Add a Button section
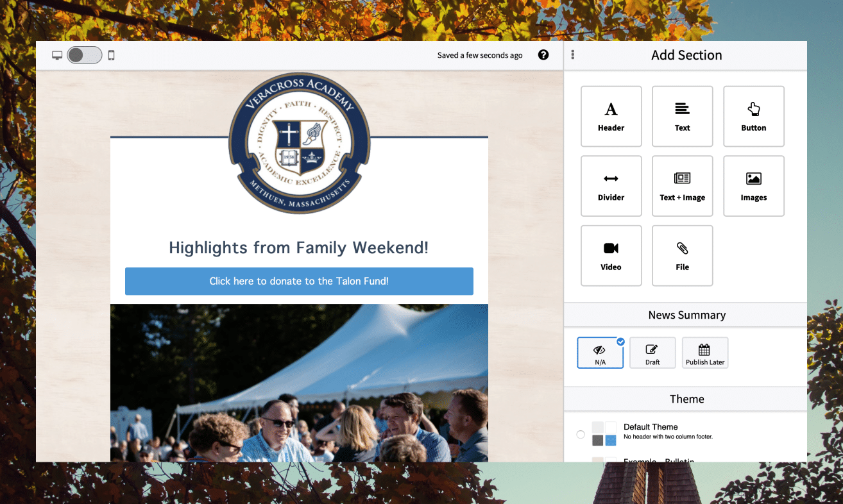The height and width of the screenshot is (504, 843). point(754,116)
